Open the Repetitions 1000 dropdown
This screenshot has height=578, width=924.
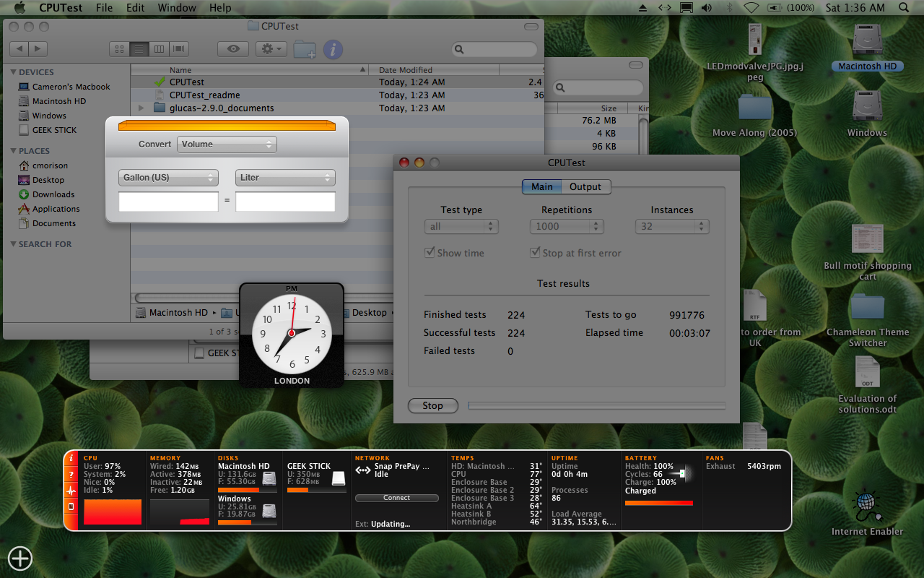point(567,226)
